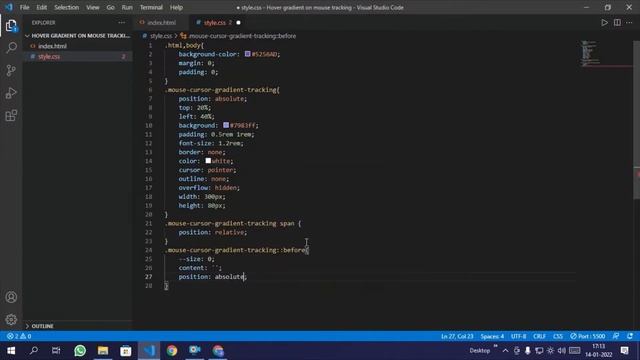Change indentation via Spaces: 4
The image size is (640, 360).
click(x=492, y=336)
